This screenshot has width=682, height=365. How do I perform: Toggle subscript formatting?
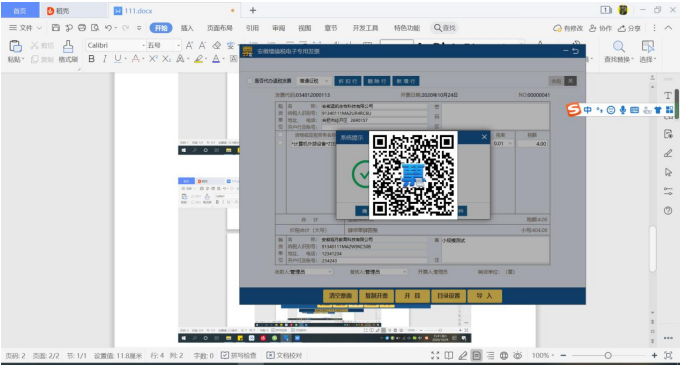pos(166,59)
